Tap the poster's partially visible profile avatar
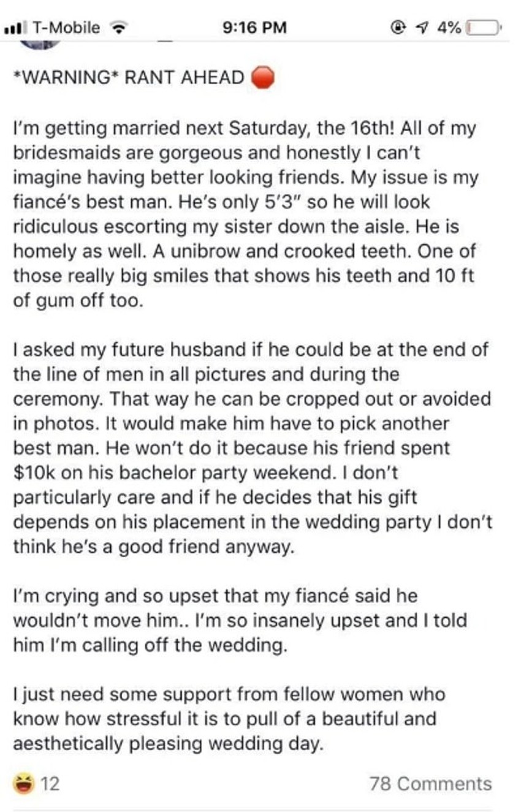Screen dimensions: 521x812 coord(40,42)
